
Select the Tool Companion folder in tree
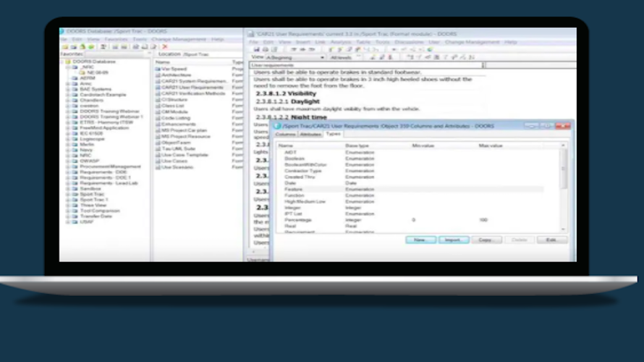coord(100,211)
